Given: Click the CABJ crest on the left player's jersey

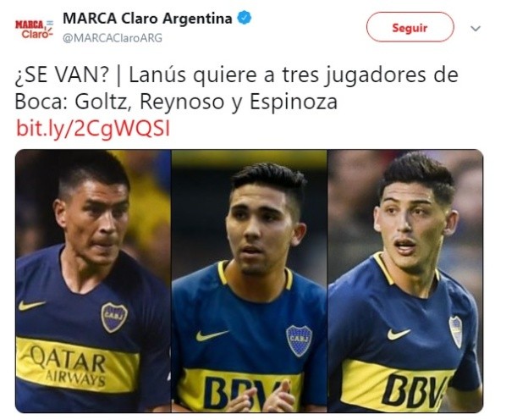Looking at the screenshot, I should point(114,318).
